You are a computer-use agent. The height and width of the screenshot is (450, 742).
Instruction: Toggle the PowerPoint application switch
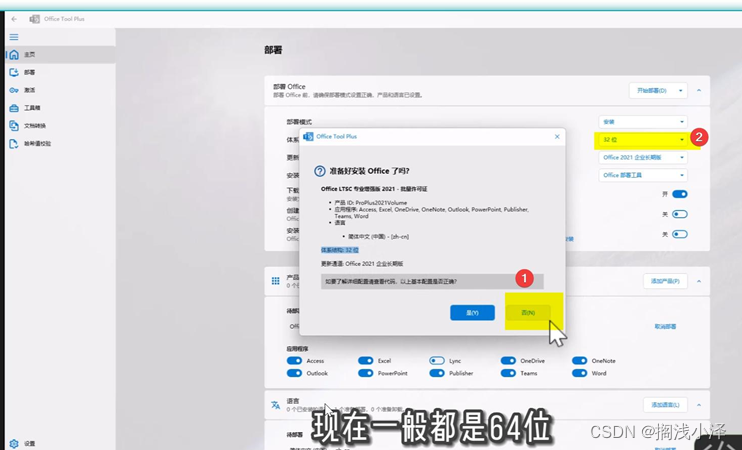[365, 373]
